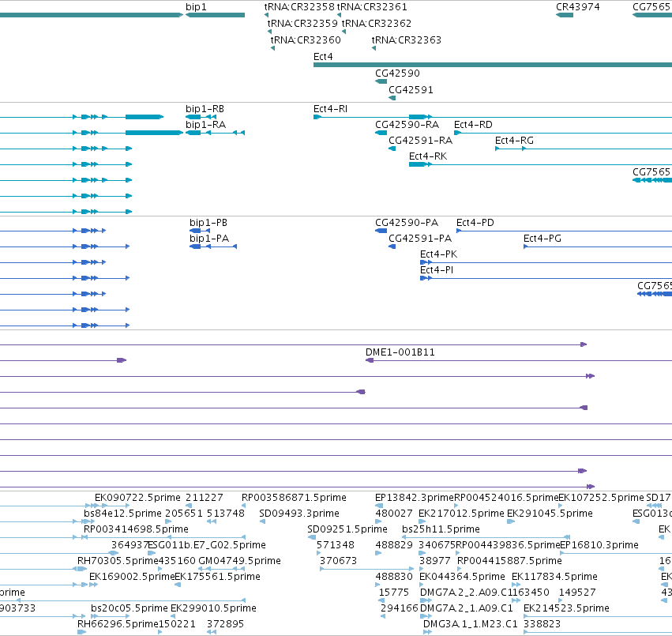Click the Ect4-PI protein label
Screen dimensions: 672x636
436,269
